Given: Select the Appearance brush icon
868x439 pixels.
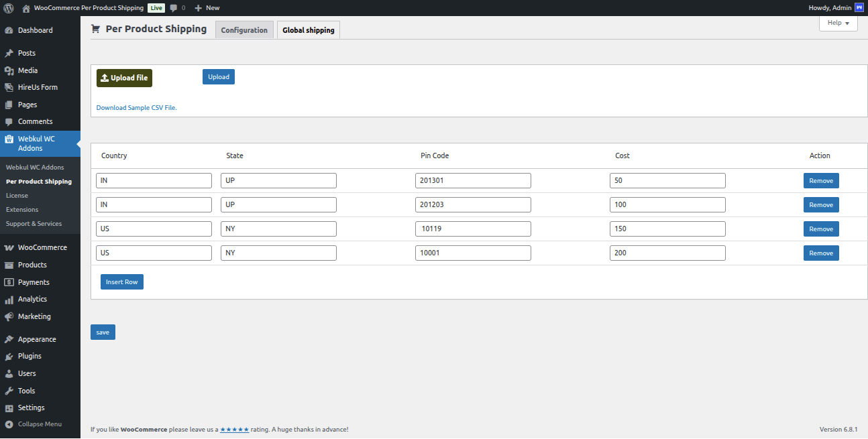Looking at the screenshot, I should point(9,339).
